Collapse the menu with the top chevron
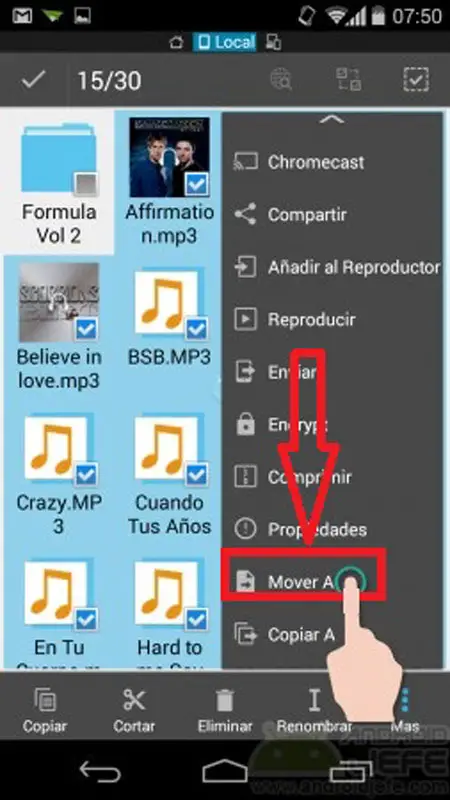Viewport: 450px width, 800px height. click(x=332, y=120)
